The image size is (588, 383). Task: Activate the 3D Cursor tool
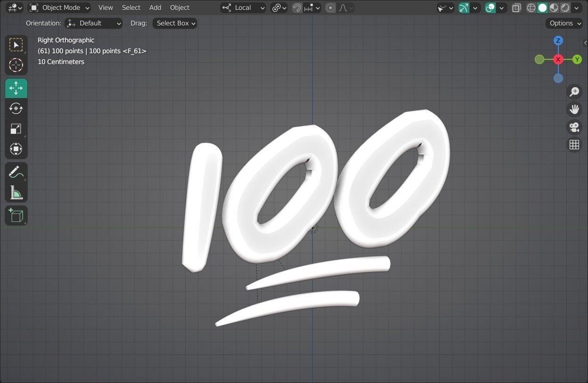[16, 65]
